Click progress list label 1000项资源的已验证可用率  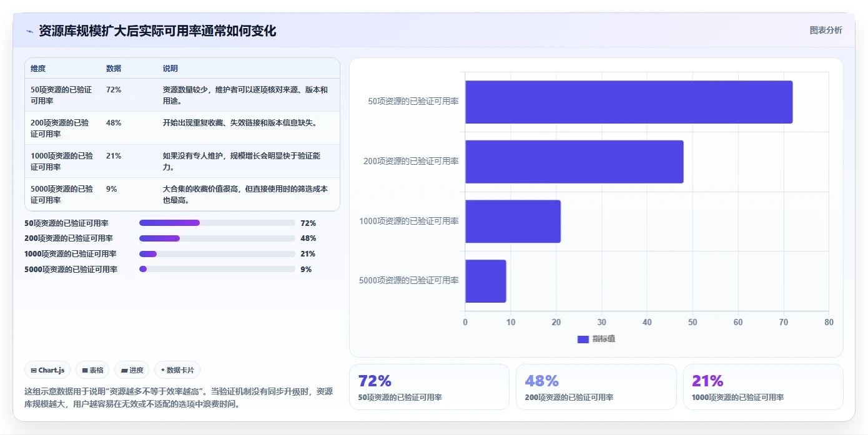tap(71, 254)
